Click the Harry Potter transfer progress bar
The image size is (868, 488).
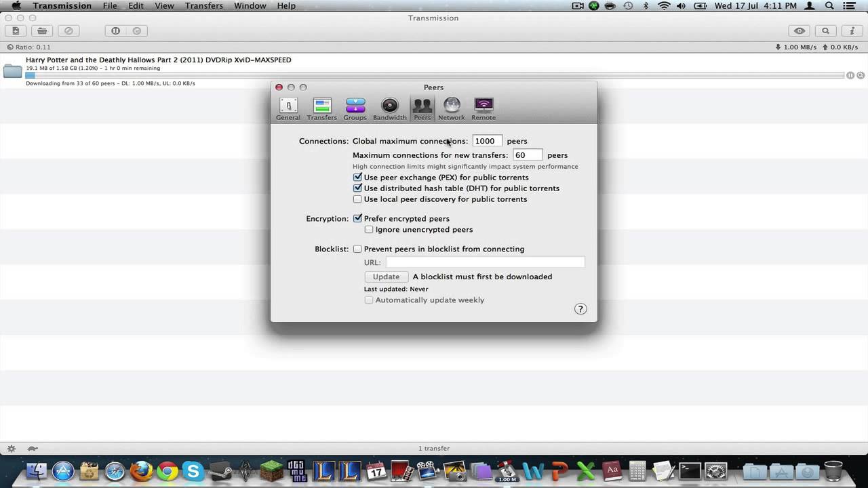[x=434, y=75]
